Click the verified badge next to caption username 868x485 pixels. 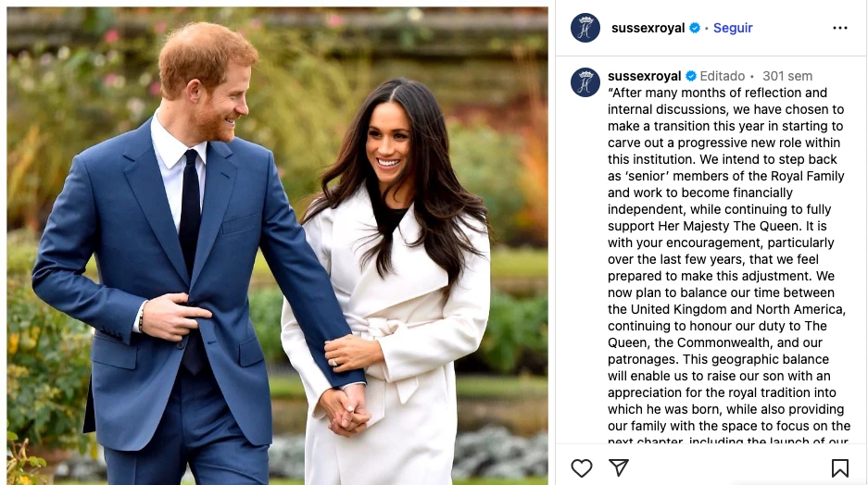tap(691, 76)
